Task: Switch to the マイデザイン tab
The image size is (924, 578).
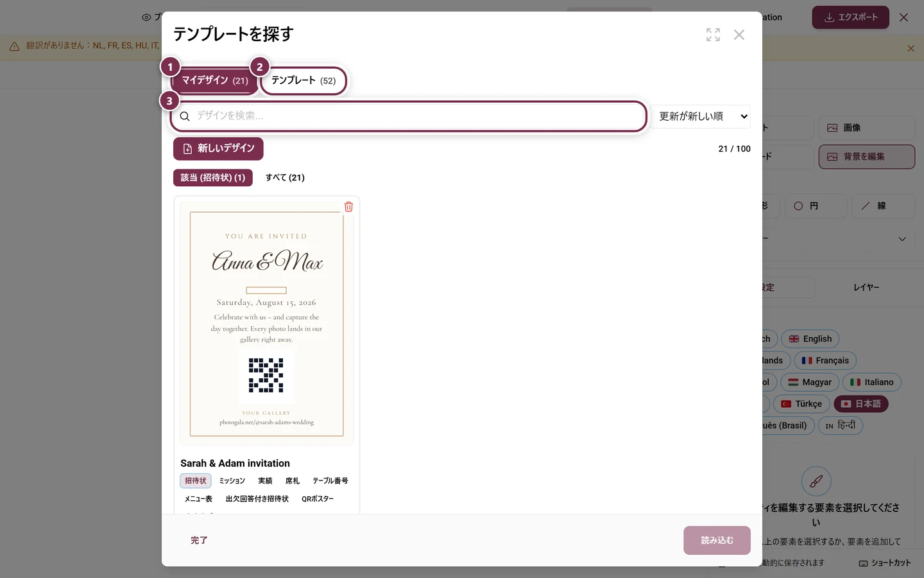Action: pyautogui.click(x=215, y=80)
